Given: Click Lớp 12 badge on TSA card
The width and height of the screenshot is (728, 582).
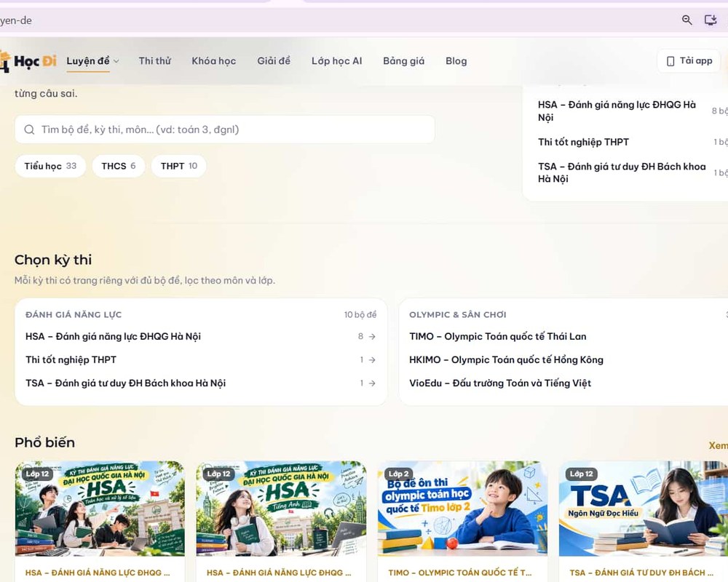Looking at the screenshot, I should tap(581, 474).
